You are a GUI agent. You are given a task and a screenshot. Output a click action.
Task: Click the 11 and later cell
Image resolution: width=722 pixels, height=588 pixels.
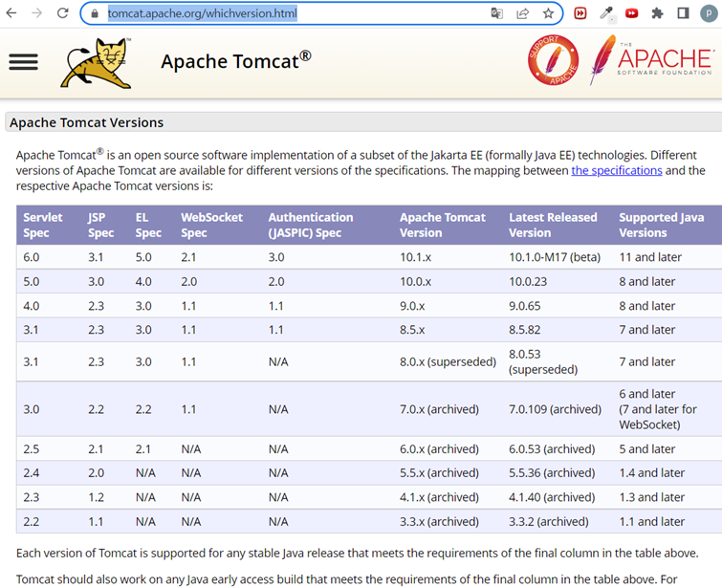(650, 257)
